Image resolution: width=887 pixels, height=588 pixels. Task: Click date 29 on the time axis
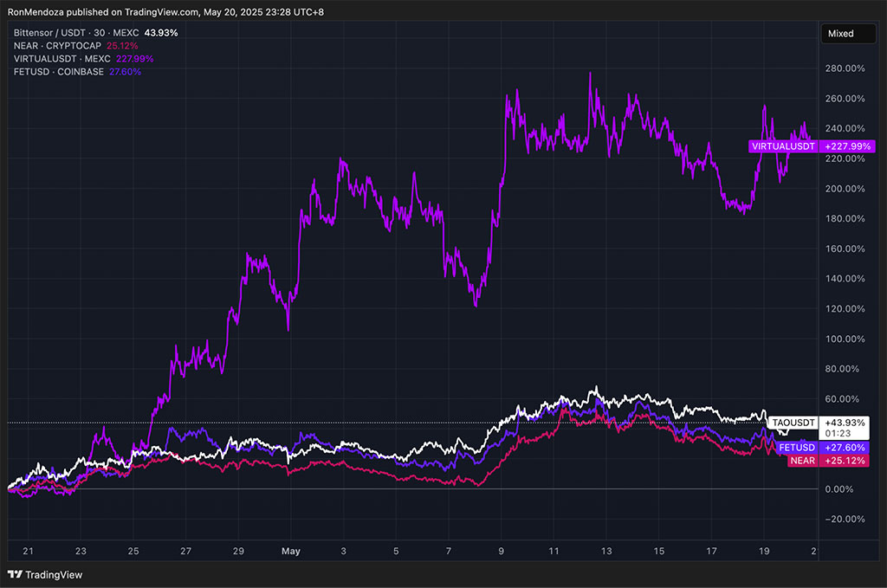(238, 551)
